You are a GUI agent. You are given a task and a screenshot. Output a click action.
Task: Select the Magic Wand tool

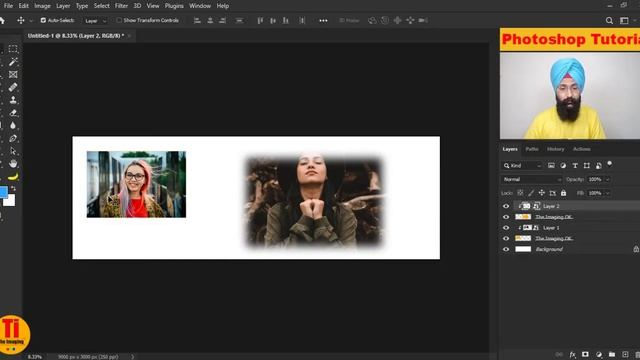pos(13,62)
